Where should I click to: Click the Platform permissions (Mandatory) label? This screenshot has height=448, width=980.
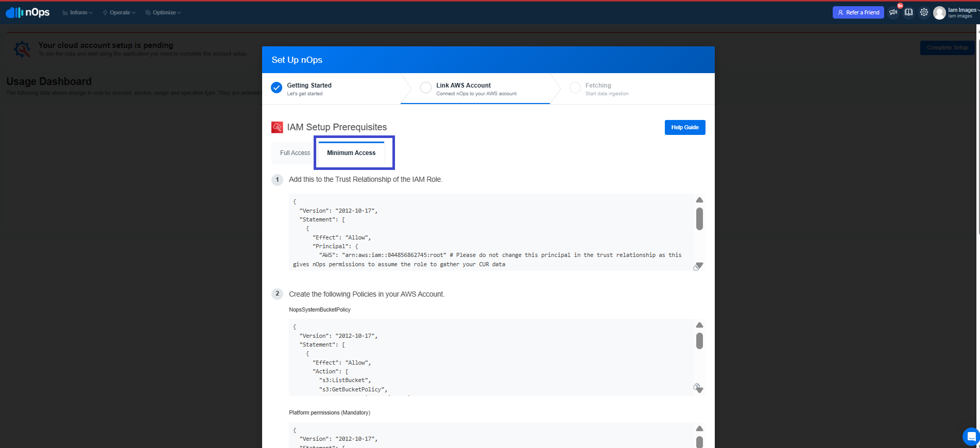(330, 412)
